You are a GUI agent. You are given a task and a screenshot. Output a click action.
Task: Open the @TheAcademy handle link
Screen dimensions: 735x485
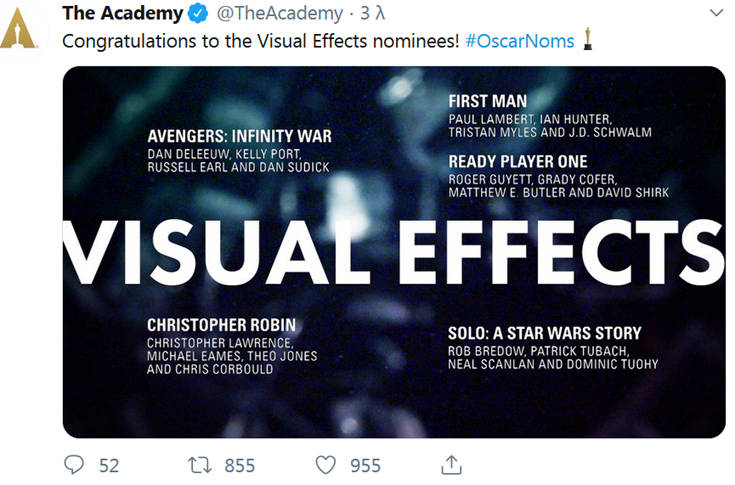[279, 14]
